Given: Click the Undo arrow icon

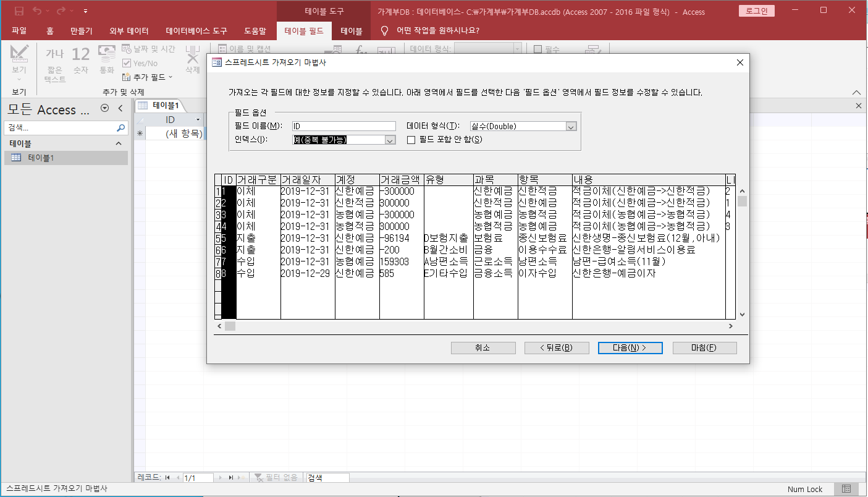Looking at the screenshot, I should 37,11.
